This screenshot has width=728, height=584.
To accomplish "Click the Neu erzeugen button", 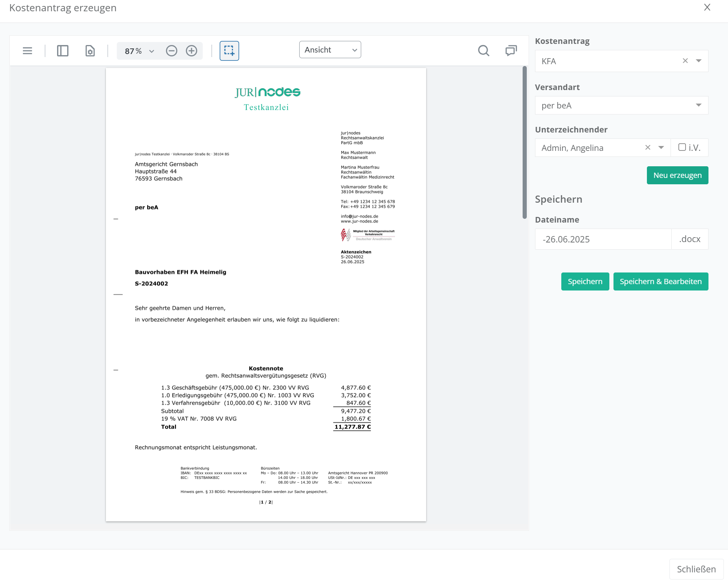I will [x=677, y=175].
